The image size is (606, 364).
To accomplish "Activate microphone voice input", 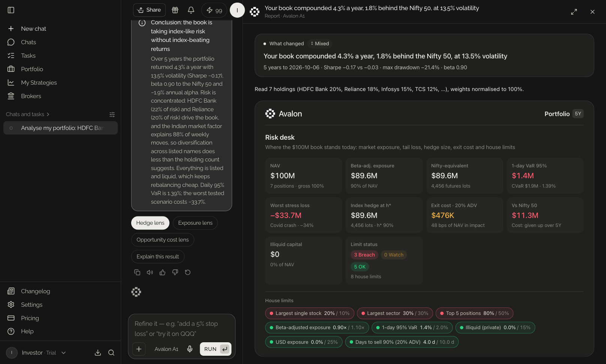I will (x=190, y=349).
